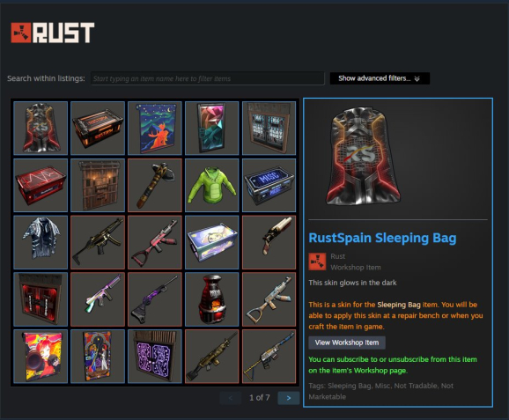Select the grey jacket clothing item
509x420 pixels.
coord(41,242)
